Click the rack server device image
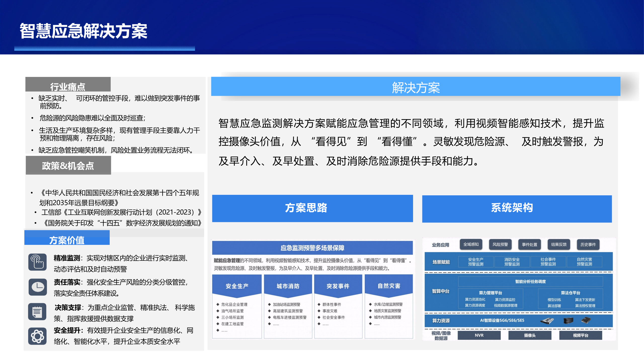The height and width of the screenshot is (362, 644). coord(547,321)
